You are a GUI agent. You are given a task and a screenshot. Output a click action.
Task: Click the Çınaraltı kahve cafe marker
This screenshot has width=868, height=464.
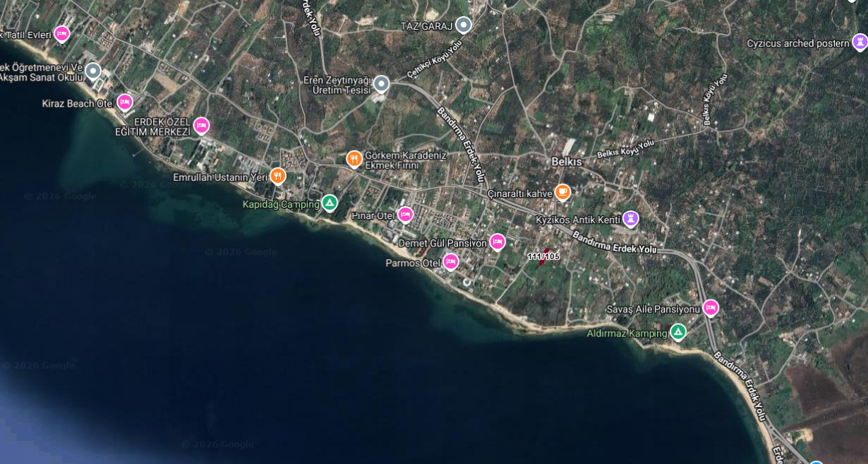(x=562, y=191)
